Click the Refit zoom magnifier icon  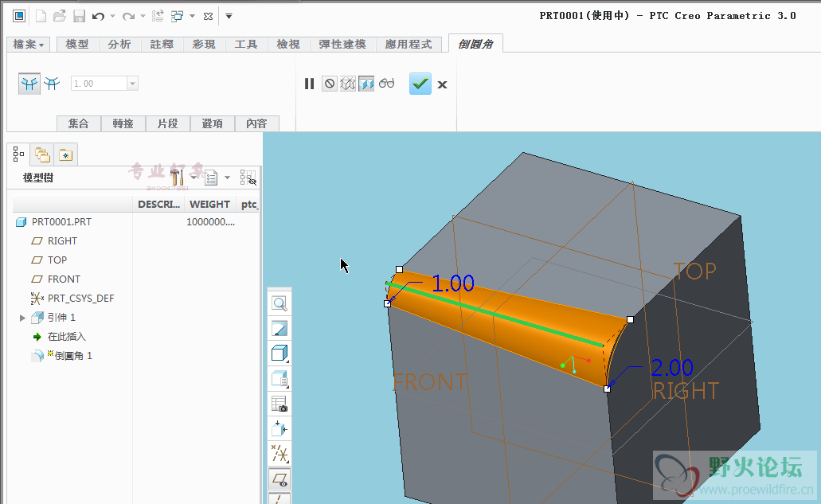click(x=280, y=303)
